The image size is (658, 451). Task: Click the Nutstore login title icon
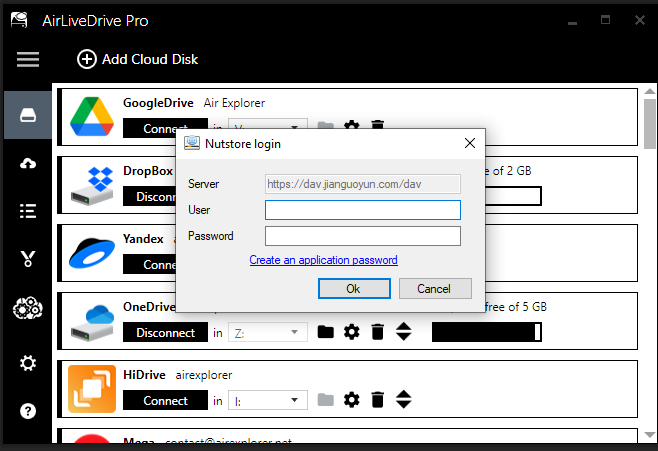pos(192,143)
